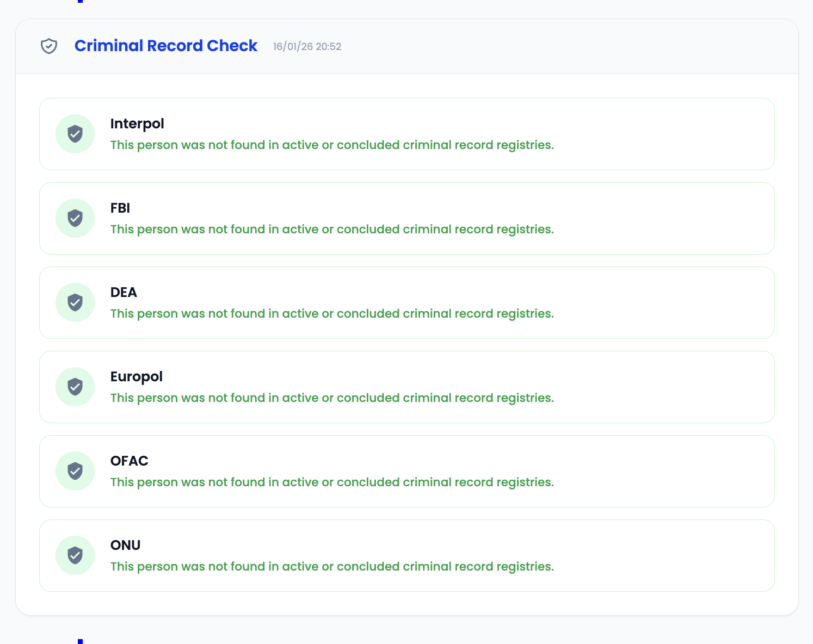The height and width of the screenshot is (644, 813).
Task: Click the FBI not-found result message
Action: click(x=332, y=230)
